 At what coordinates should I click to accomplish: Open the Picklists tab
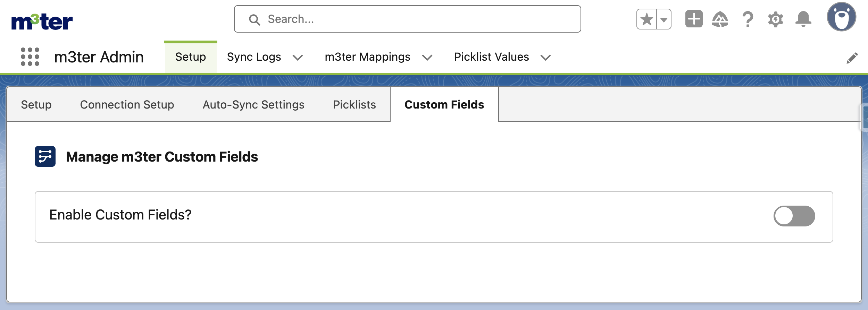pyautogui.click(x=354, y=105)
